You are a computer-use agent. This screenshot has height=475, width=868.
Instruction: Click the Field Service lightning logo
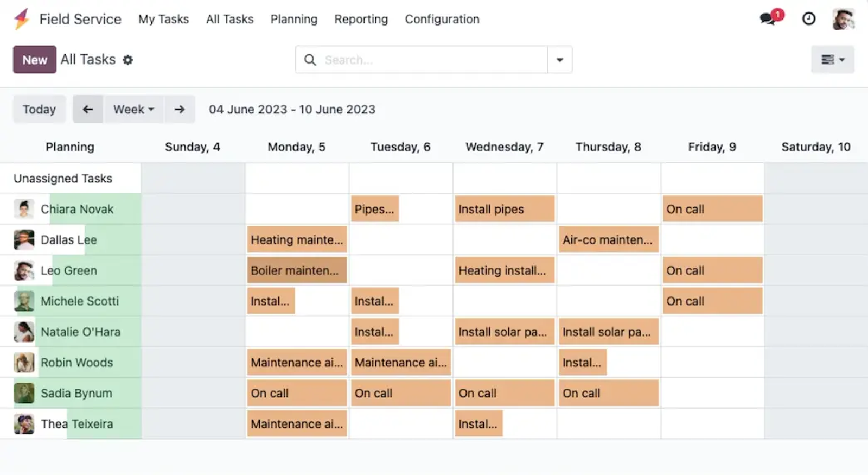(21, 19)
